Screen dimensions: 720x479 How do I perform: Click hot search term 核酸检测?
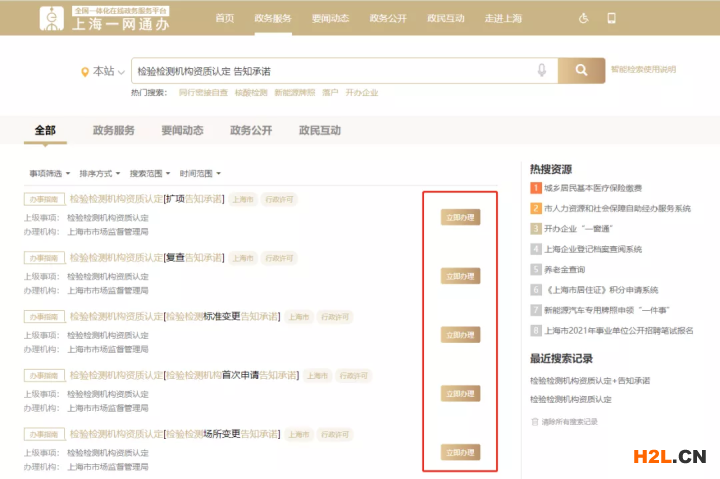[251, 92]
